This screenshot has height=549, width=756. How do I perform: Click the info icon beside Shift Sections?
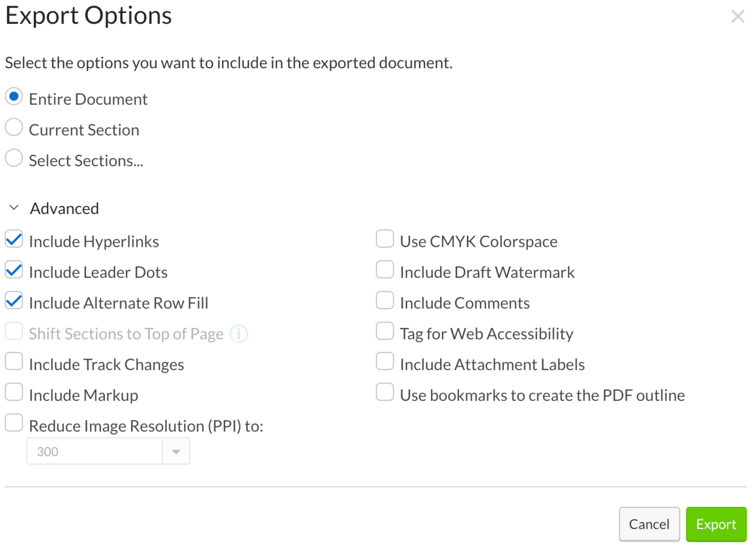click(x=239, y=333)
